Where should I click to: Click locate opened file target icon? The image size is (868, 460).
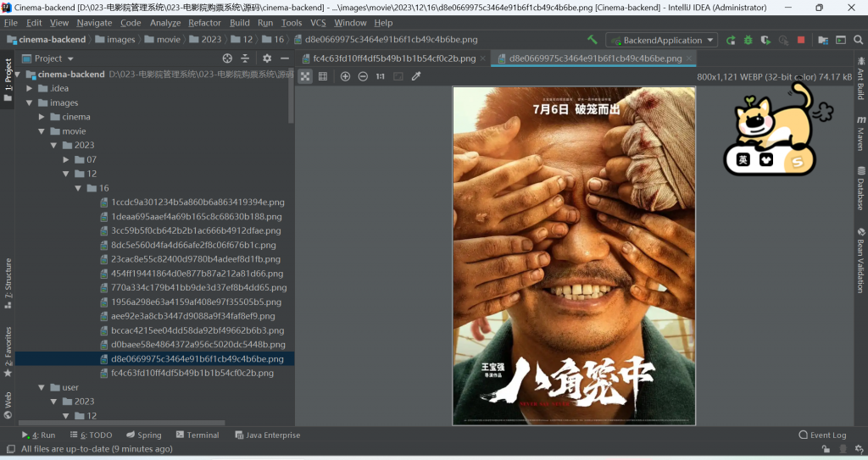(227, 58)
